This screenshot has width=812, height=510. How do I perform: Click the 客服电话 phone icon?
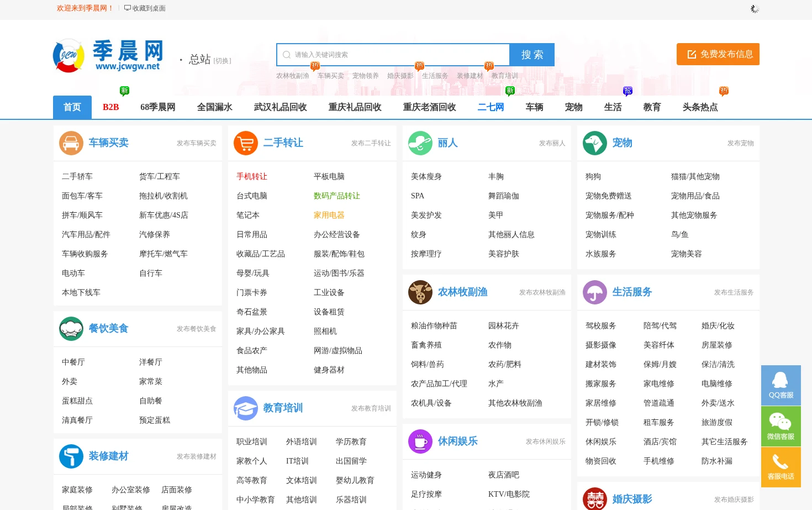pyautogui.click(x=781, y=467)
